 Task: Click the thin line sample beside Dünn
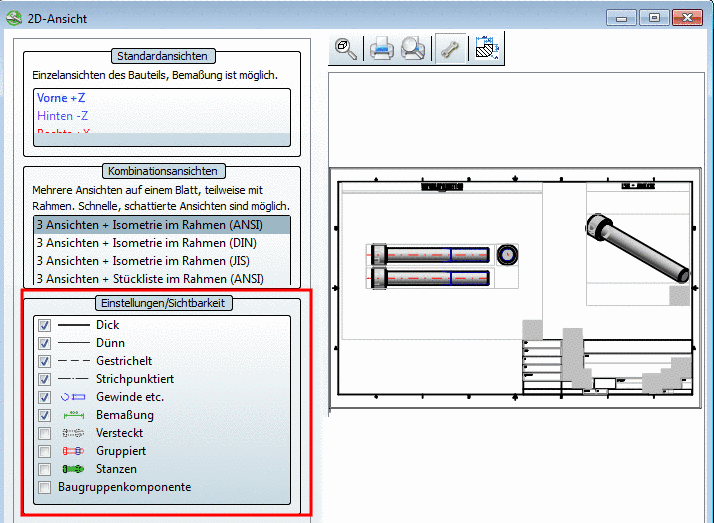(x=73, y=343)
